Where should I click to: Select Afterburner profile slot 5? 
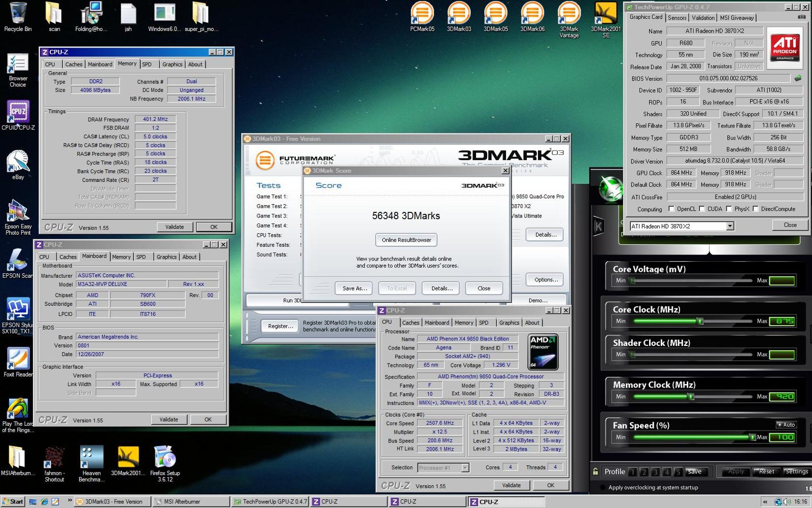678,472
